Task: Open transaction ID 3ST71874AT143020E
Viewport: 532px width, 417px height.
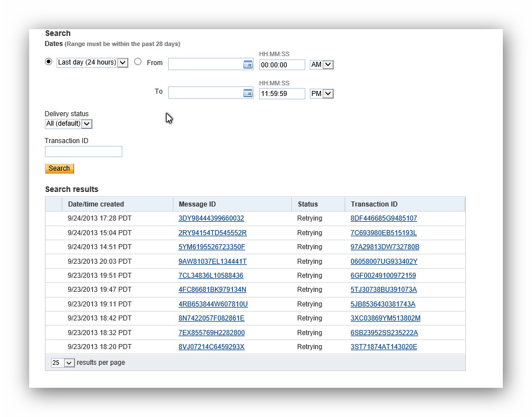Action: pyautogui.click(x=383, y=347)
